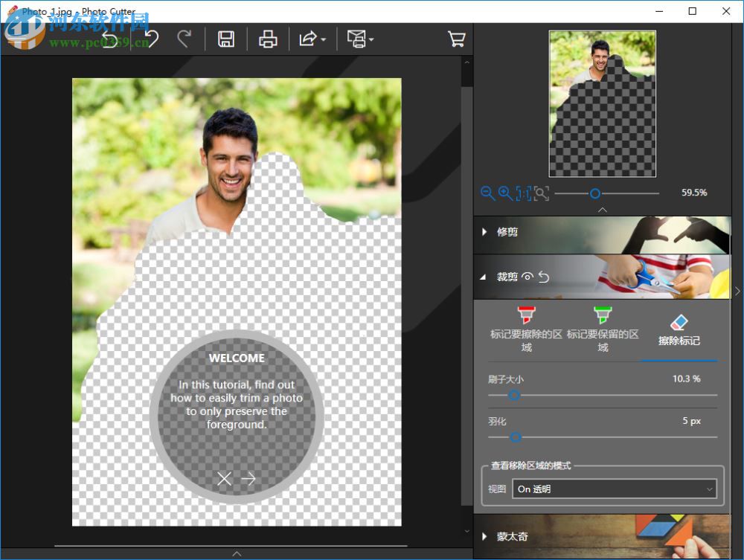Click the 1:1 actual size zoom icon
The width and height of the screenshot is (744, 560).
(x=523, y=193)
